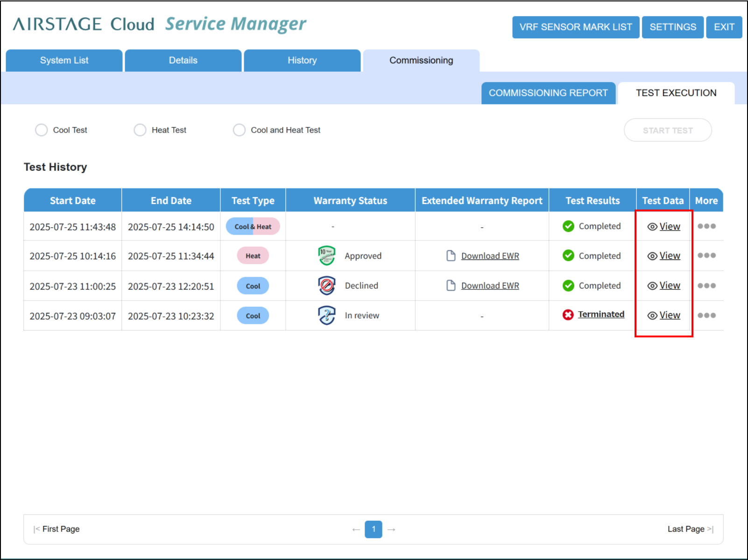
Task: Click the Approved warranty shield icon
Action: 327,256
